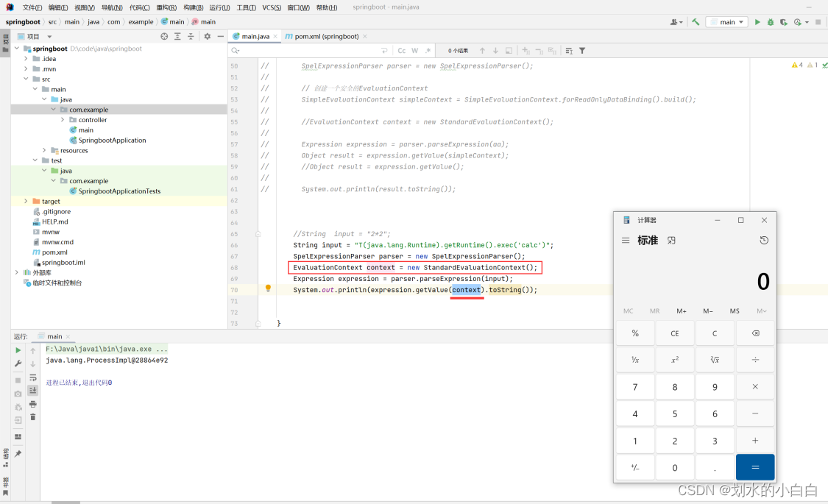This screenshot has width=828, height=504.
Task: Toggle regex option in search bar
Action: point(428,51)
